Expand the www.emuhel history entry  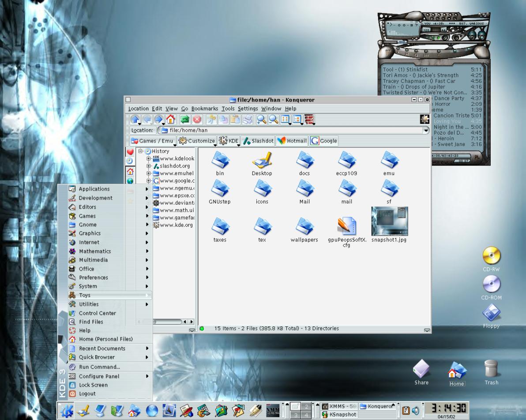pos(148,173)
